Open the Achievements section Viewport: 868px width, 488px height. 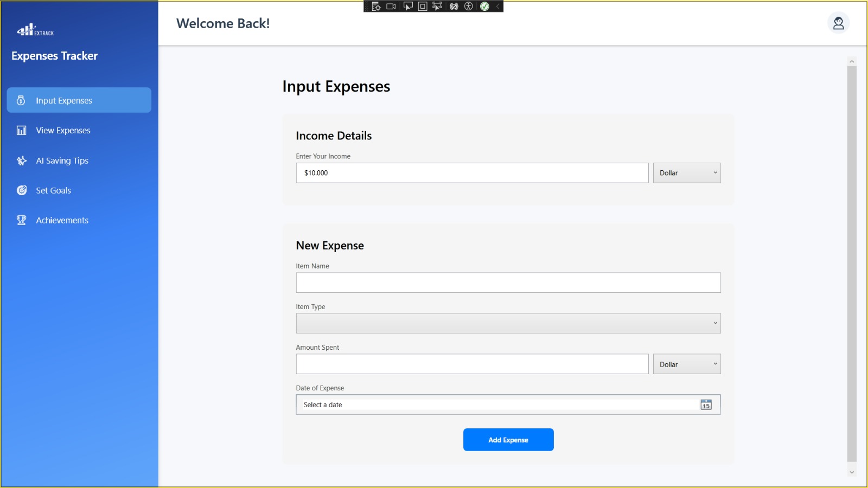(62, 221)
